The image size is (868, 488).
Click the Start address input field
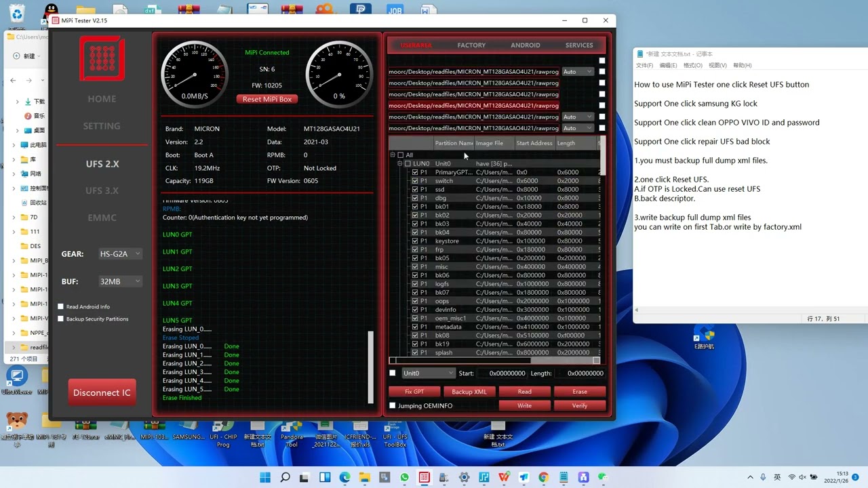coord(501,373)
